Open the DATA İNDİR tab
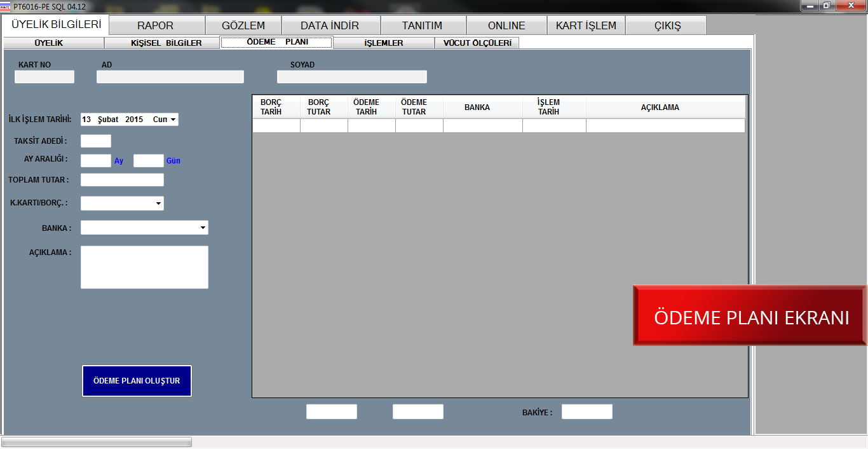The width and height of the screenshot is (868, 449). 330,25
